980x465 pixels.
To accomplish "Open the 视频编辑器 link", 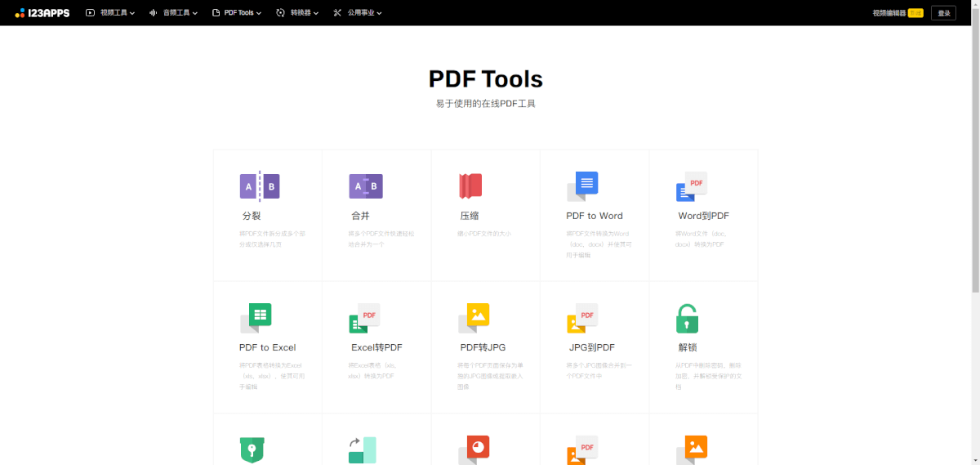I will [889, 13].
